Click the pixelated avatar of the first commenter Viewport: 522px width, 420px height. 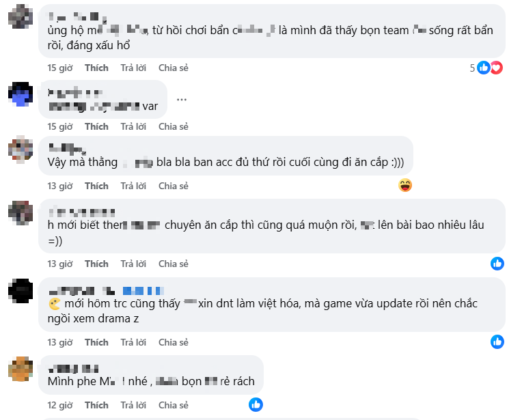[x=20, y=16]
